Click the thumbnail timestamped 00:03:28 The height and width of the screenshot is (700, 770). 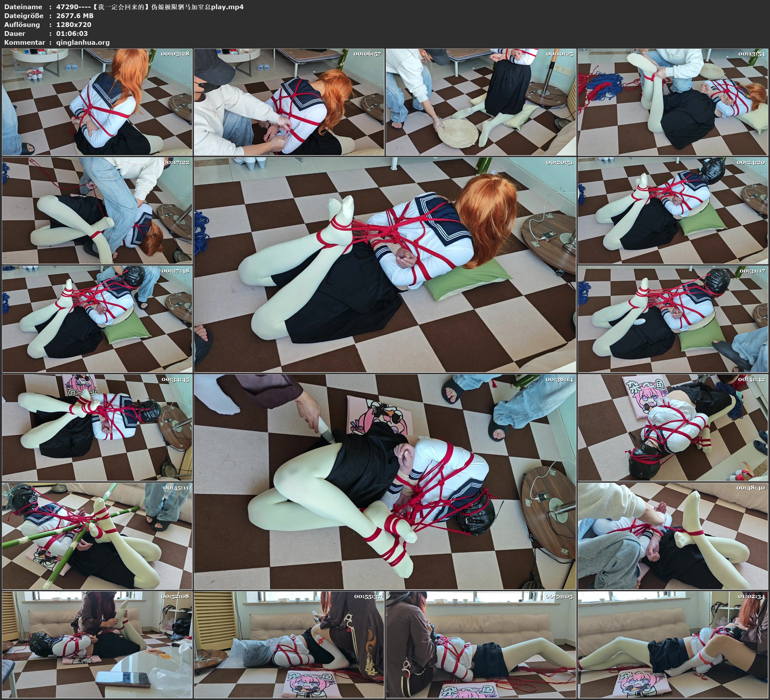(x=97, y=102)
